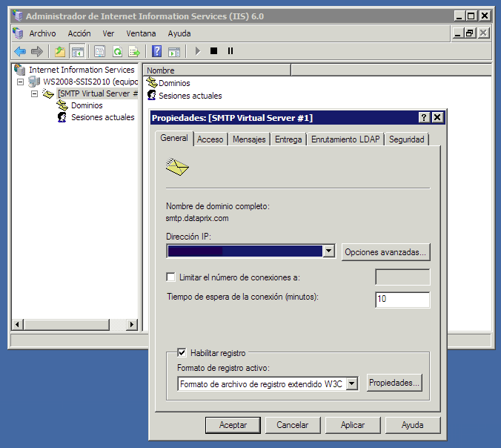Select the General tab

[174, 138]
